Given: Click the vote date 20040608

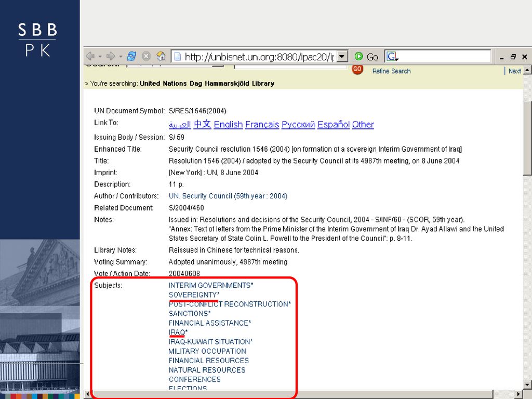Looking at the screenshot, I should [x=184, y=273].
